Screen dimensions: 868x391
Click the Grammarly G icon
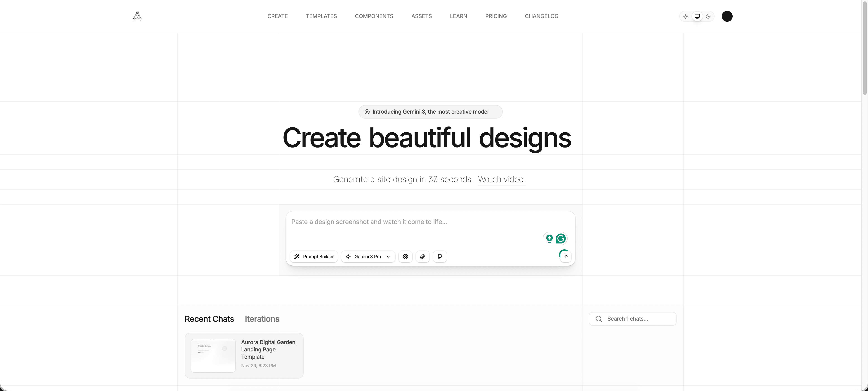click(x=561, y=238)
